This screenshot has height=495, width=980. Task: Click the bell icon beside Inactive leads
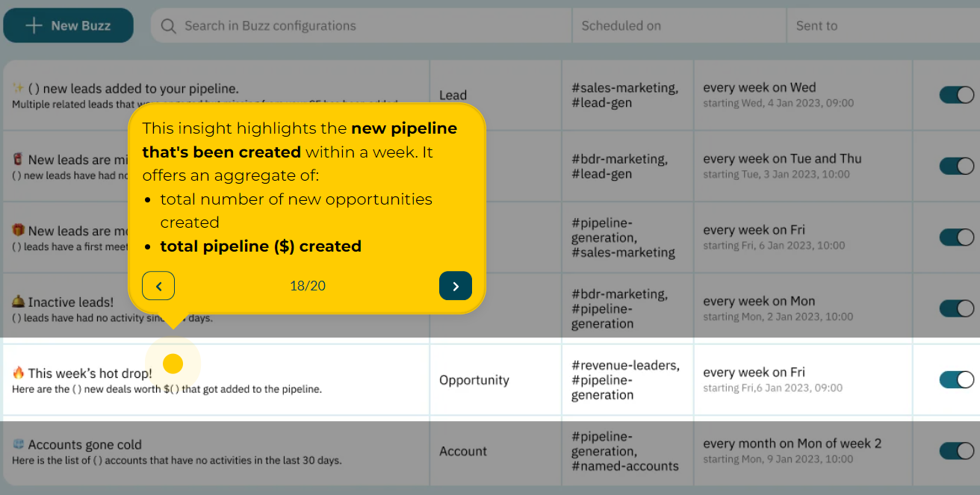(18, 302)
